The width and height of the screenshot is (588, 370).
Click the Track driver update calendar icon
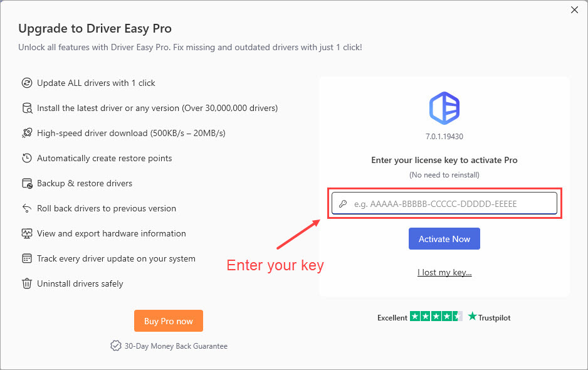click(26, 258)
